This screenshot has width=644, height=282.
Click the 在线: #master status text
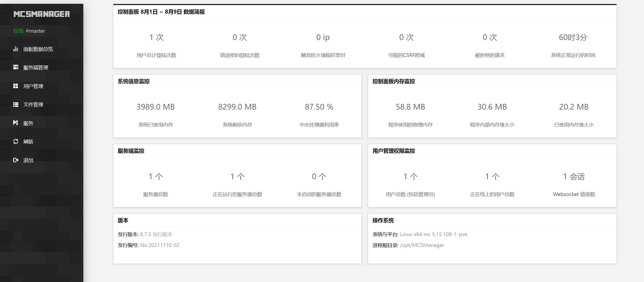(29, 31)
